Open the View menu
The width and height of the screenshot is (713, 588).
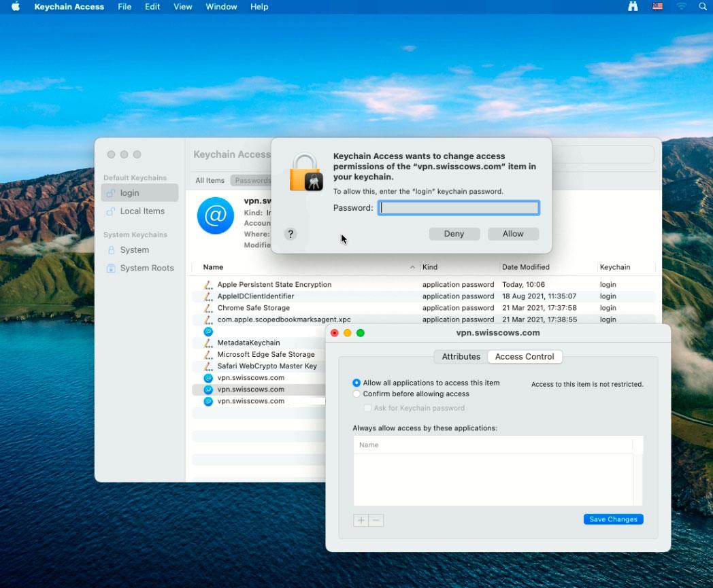(x=183, y=6)
